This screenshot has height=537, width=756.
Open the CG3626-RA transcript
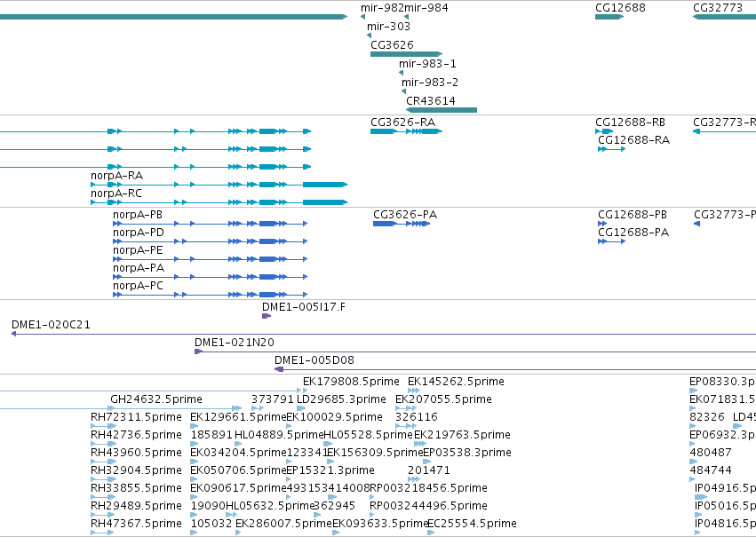406,131
